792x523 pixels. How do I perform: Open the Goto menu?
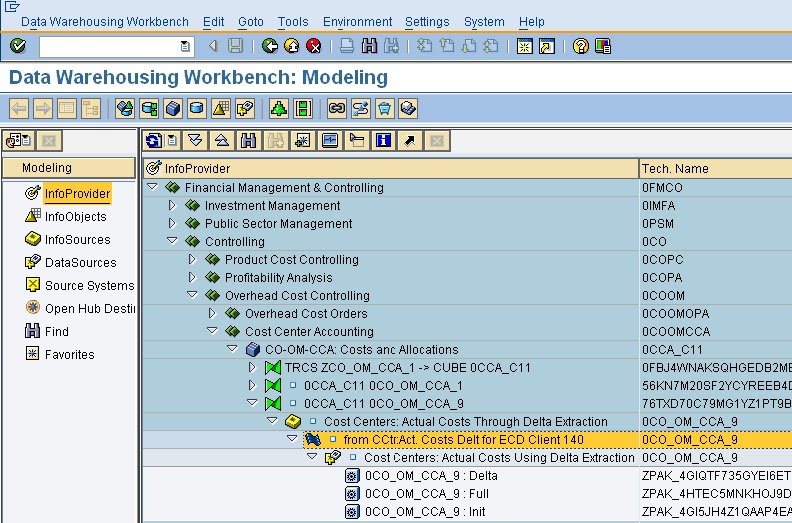[x=251, y=22]
